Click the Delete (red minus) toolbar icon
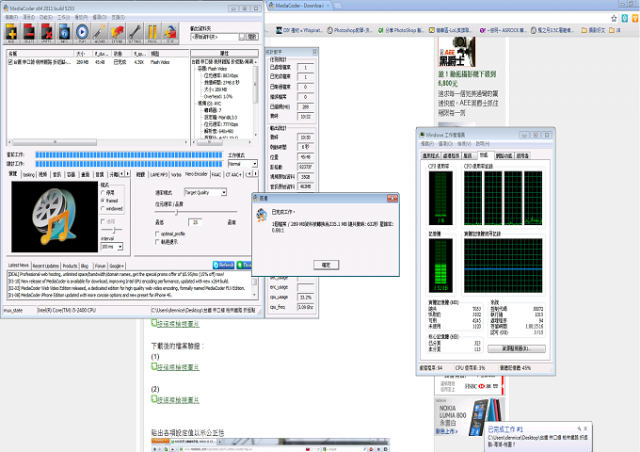This screenshot has height=452, width=640. coord(29,33)
